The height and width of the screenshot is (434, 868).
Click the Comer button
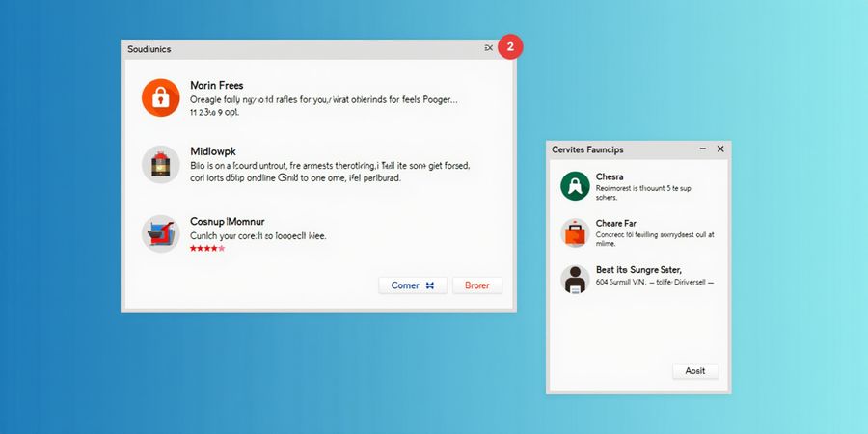tap(413, 285)
